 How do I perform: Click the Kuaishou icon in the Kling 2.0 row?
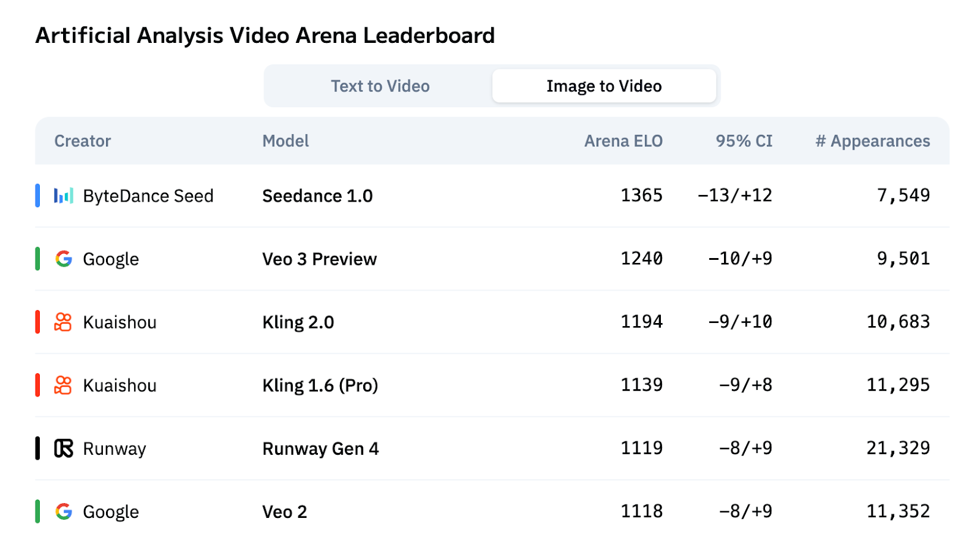point(63,322)
